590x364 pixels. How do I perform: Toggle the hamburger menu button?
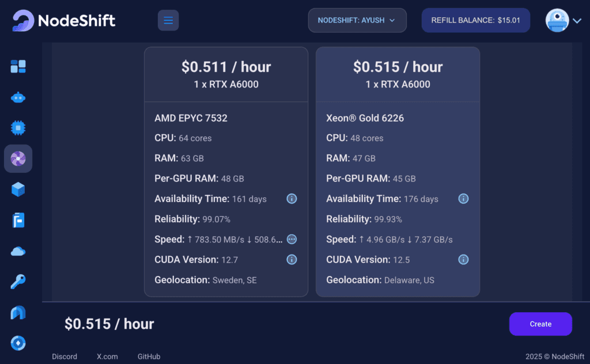click(168, 20)
